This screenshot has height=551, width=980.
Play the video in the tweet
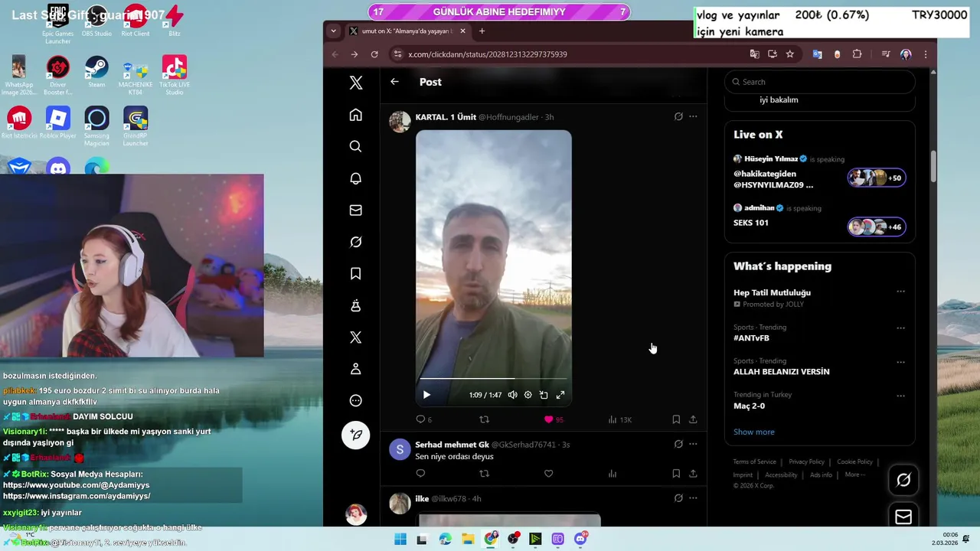coord(426,395)
